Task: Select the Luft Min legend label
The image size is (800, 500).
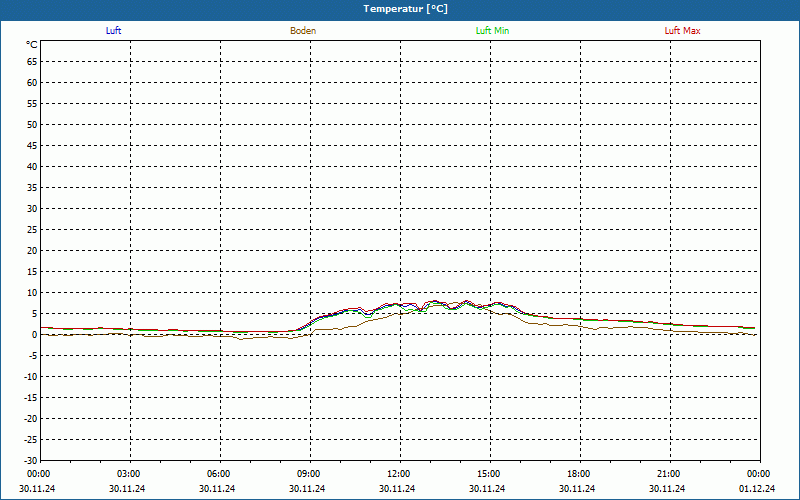Action: tap(492, 31)
